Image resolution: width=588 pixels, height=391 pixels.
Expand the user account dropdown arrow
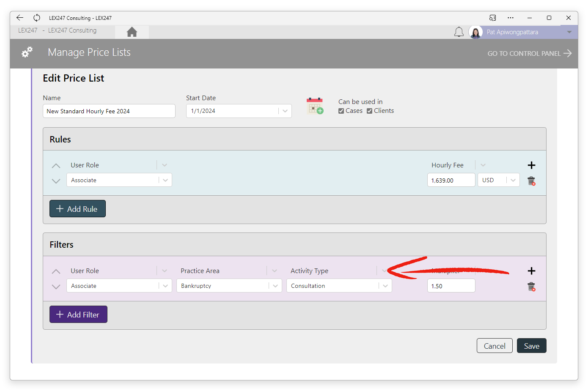pos(569,32)
